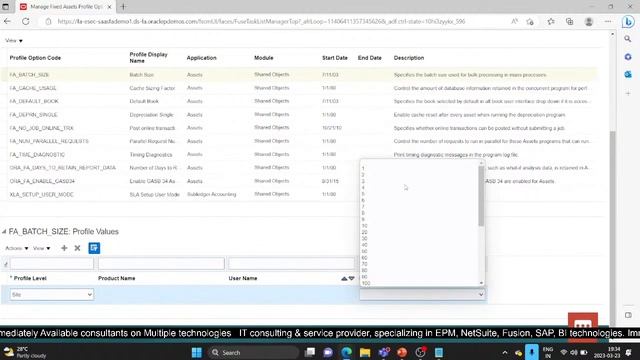The width and height of the screenshot is (640, 360).
Task: Click the dropdown list scroll down arrow
Action: (481, 283)
